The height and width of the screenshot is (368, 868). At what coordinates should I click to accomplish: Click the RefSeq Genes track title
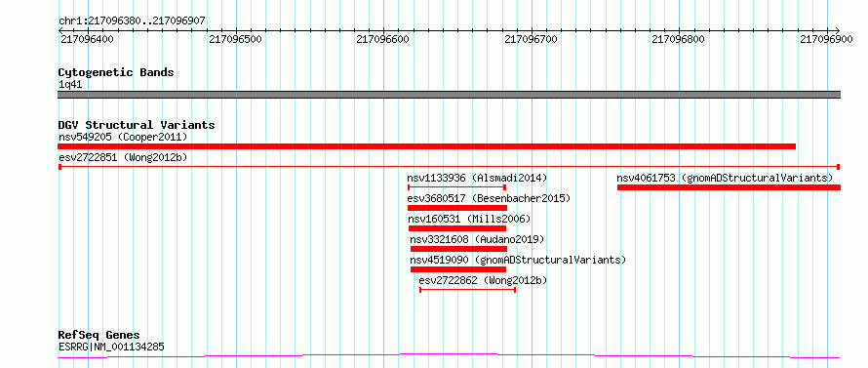pos(99,336)
